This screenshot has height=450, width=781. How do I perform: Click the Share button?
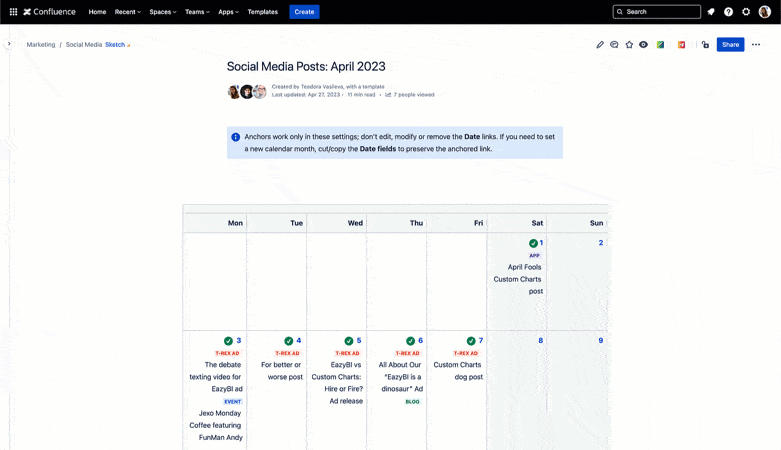pos(730,44)
